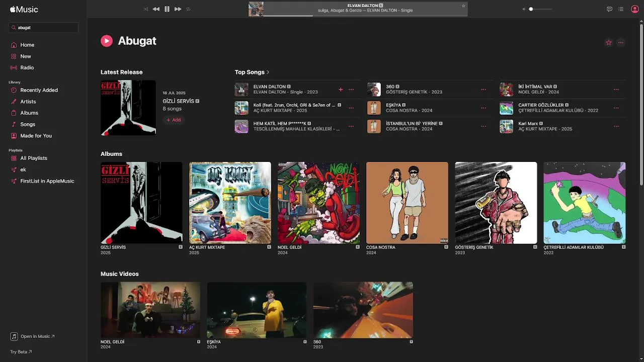644x362 pixels.
Task: Toggle repeat mode
Action: (x=189, y=9)
